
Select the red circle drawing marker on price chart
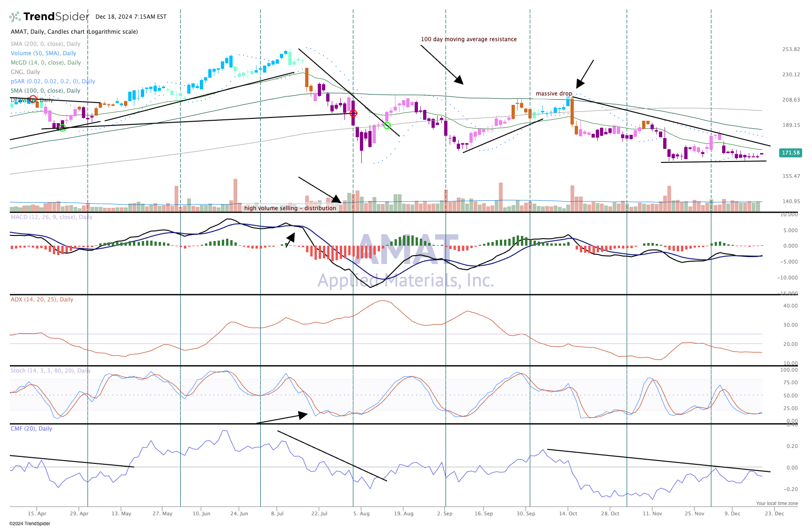pyautogui.click(x=354, y=113)
